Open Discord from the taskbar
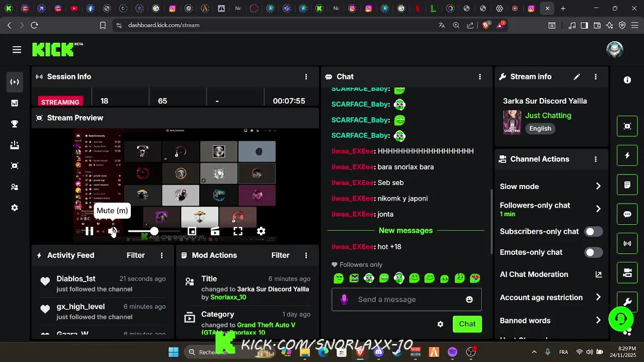The image size is (644, 362). tap(378, 352)
